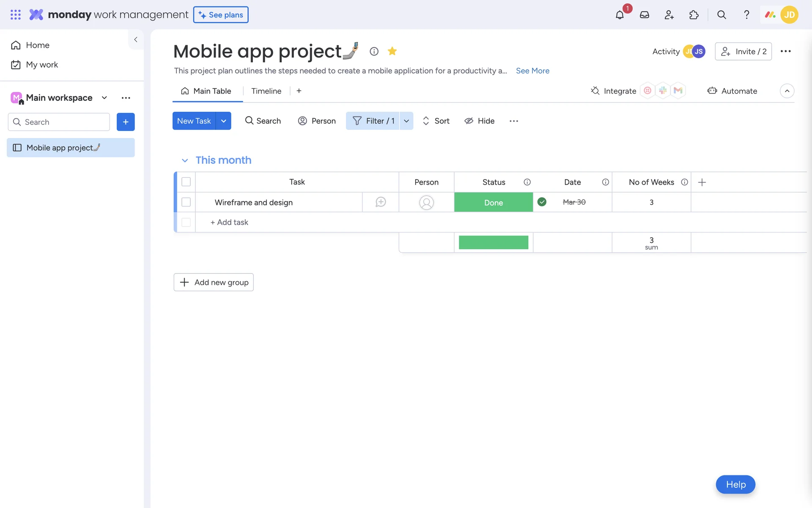The width and height of the screenshot is (812, 508).
Task: Switch to the Timeline tab
Action: [266, 91]
